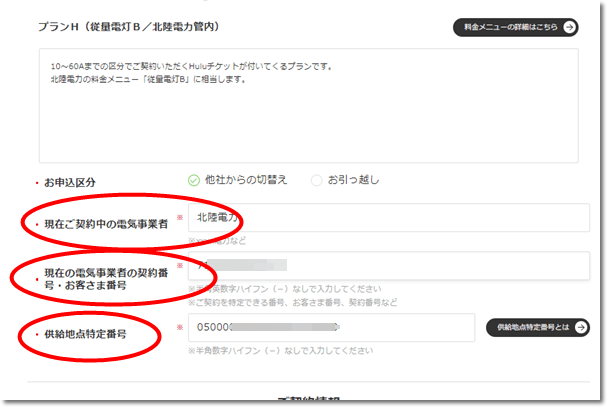Click the sentence starting 10～60Aまでの区分で
This screenshot has width=608, height=408.
point(192,66)
